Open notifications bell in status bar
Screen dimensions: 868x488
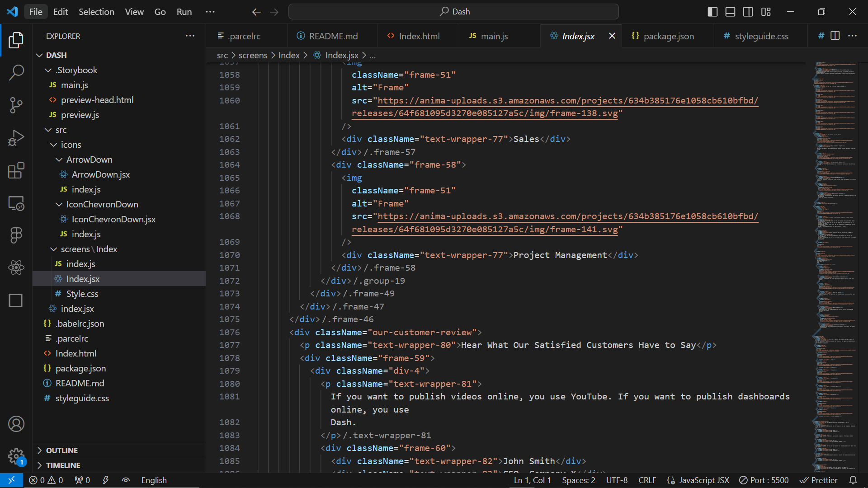pyautogui.click(x=853, y=480)
